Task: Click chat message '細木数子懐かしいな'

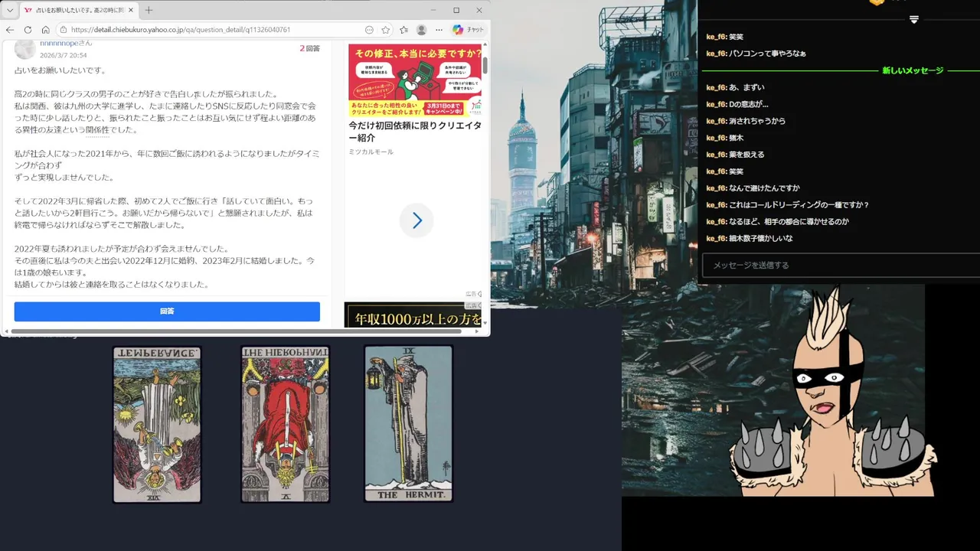Action: [761, 239]
